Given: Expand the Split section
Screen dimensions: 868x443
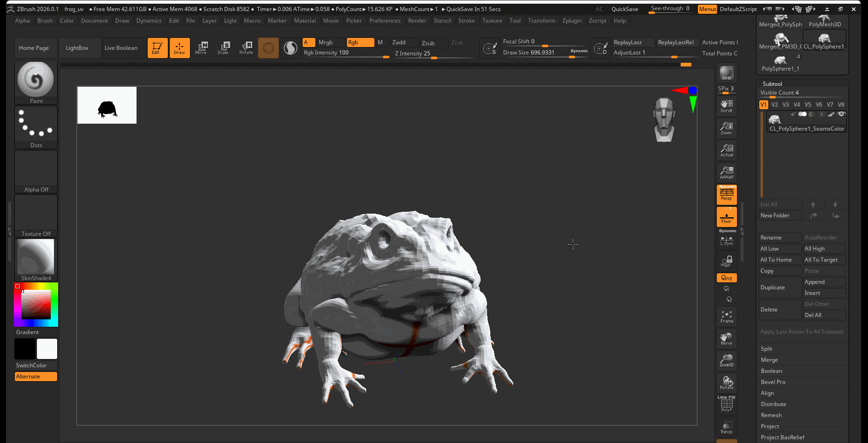Looking at the screenshot, I should (x=766, y=349).
